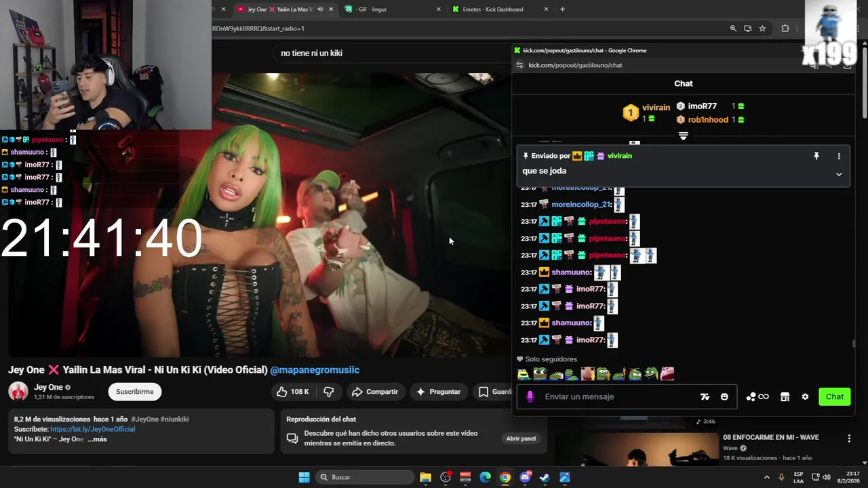Bookmark this page with the star
Viewport: 868px width, 488px height.
tap(763, 28)
